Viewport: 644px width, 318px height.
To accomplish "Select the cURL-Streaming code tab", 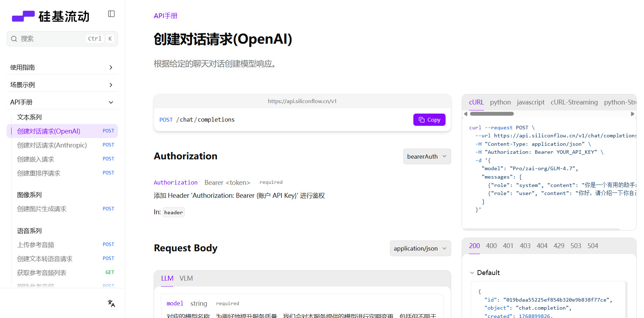I will 574,102.
